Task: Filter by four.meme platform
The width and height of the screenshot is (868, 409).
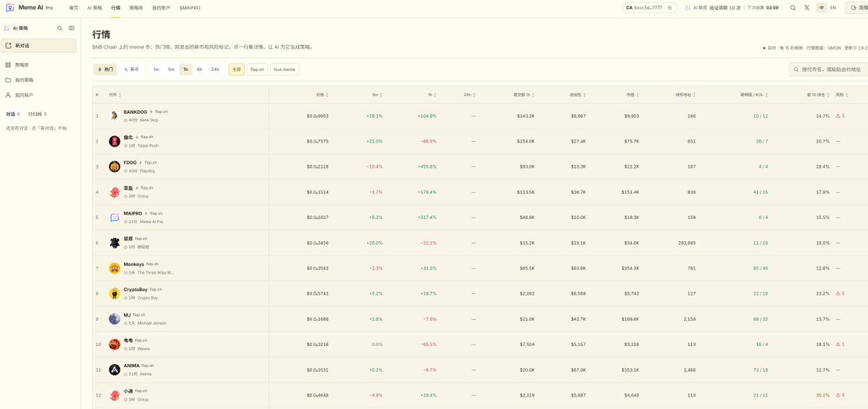Action: pos(285,69)
